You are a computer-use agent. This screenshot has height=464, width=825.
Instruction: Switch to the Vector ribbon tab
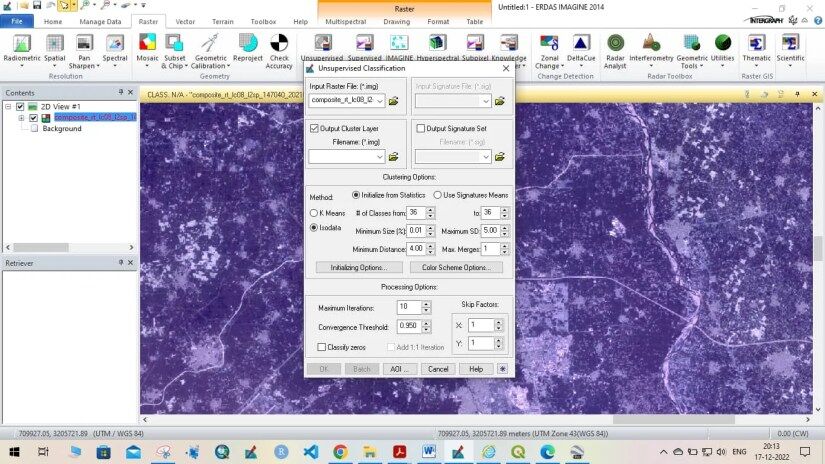[x=185, y=21]
